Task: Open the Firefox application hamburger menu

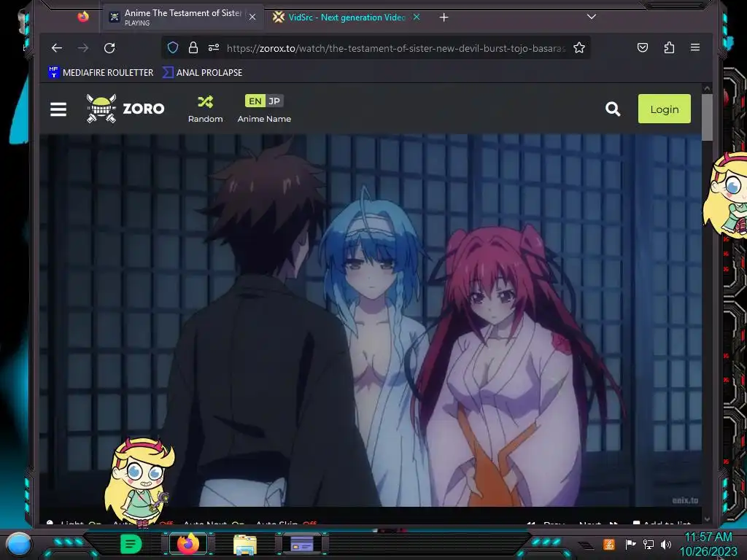Action: (695, 47)
